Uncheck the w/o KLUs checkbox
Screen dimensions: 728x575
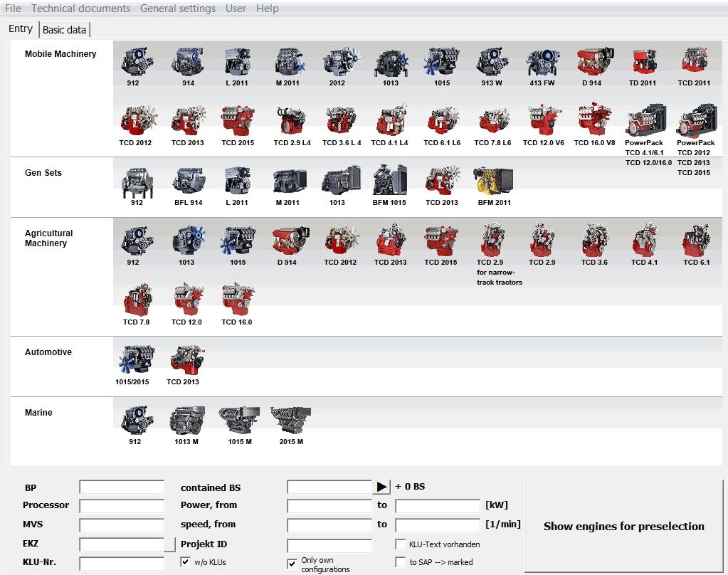[186, 562]
